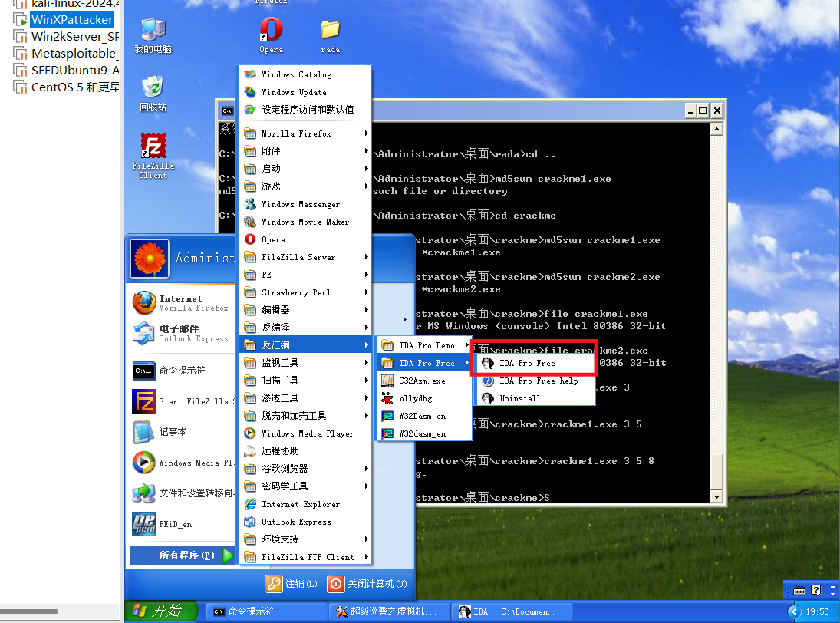Expand the 扫描工具 scanning tools folder
The height and width of the screenshot is (623, 840).
tap(305, 381)
